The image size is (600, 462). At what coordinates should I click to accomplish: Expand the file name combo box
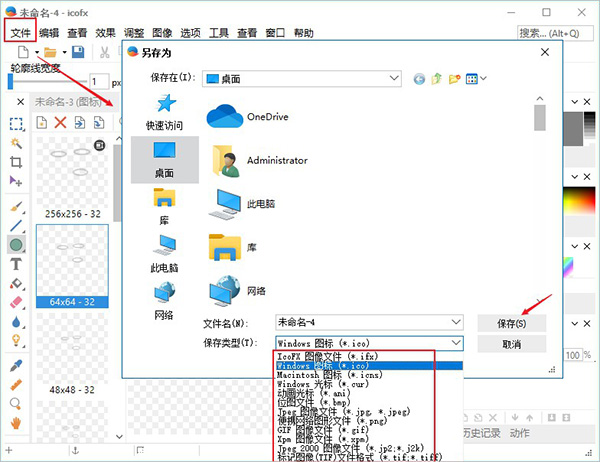(x=456, y=323)
